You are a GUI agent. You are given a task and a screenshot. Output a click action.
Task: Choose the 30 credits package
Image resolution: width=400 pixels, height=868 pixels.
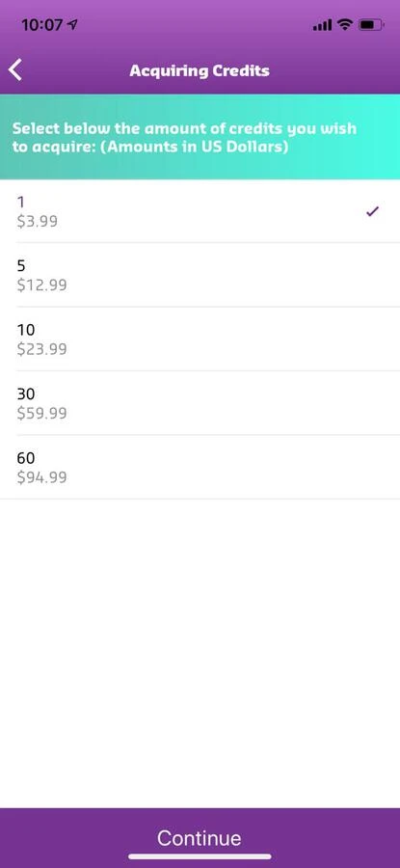coord(200,403)
